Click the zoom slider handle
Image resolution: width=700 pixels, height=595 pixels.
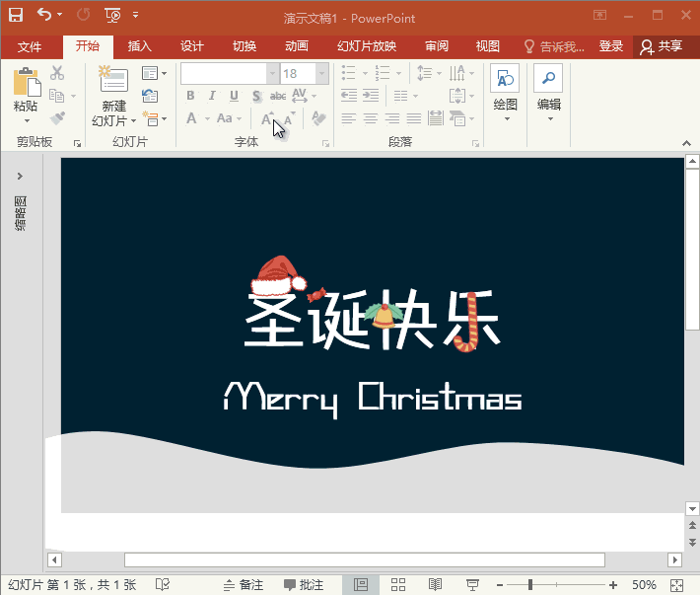531,585
